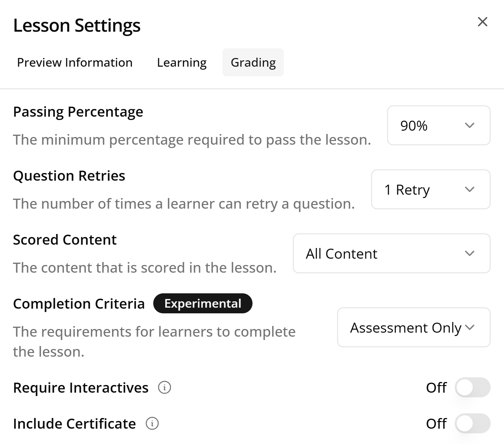Click the Scored Content heading
The width and height of the screenshot is (504, 444).
(65, 240)
